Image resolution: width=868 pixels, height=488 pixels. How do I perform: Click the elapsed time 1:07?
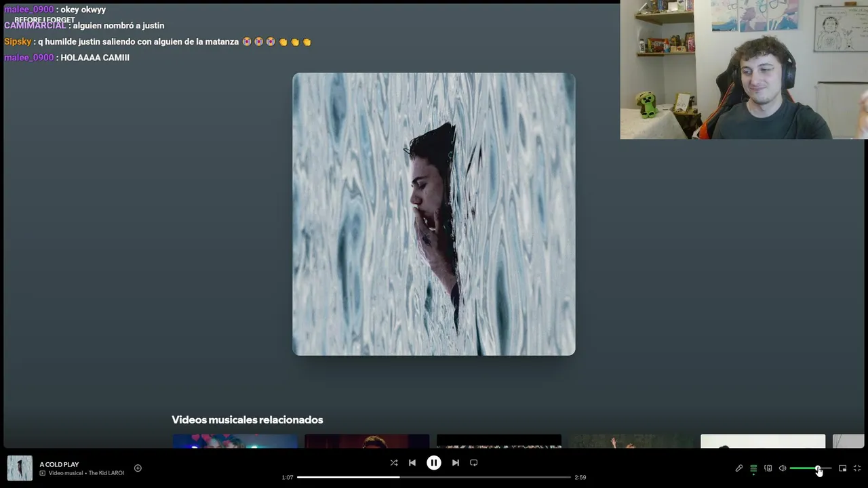click(288, 477)
